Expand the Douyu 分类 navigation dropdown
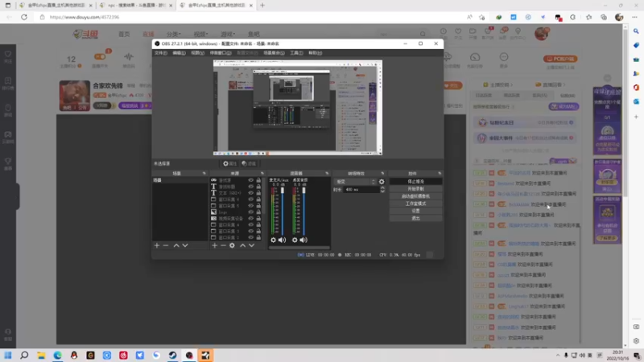This screenshot has width=644, height=362. pyautogui.click(x=174, y=34)
